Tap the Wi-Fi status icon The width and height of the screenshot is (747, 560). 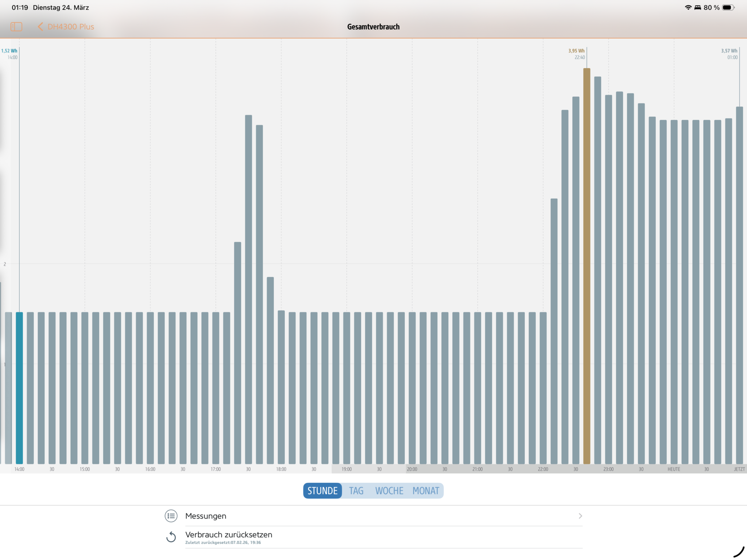pos(688,8)
